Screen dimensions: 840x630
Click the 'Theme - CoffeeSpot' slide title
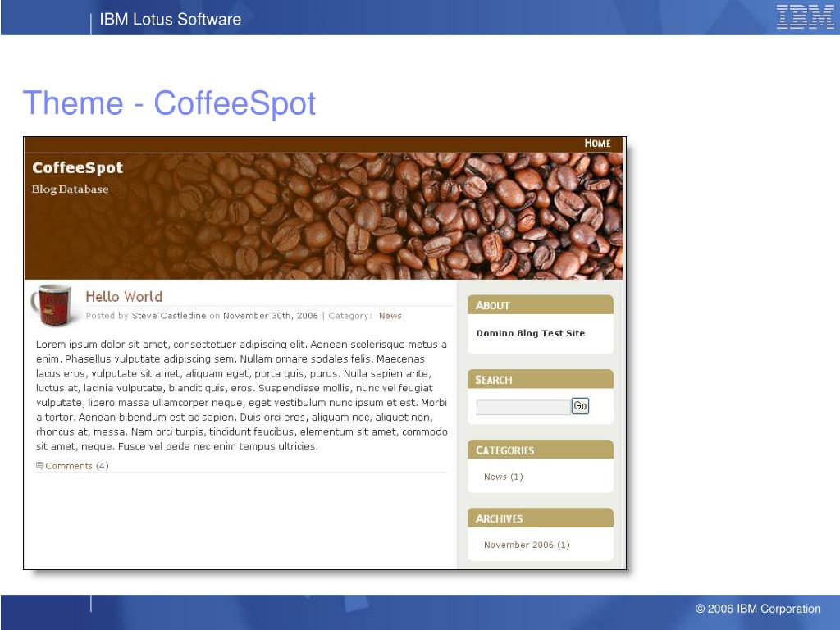[169, 103]
